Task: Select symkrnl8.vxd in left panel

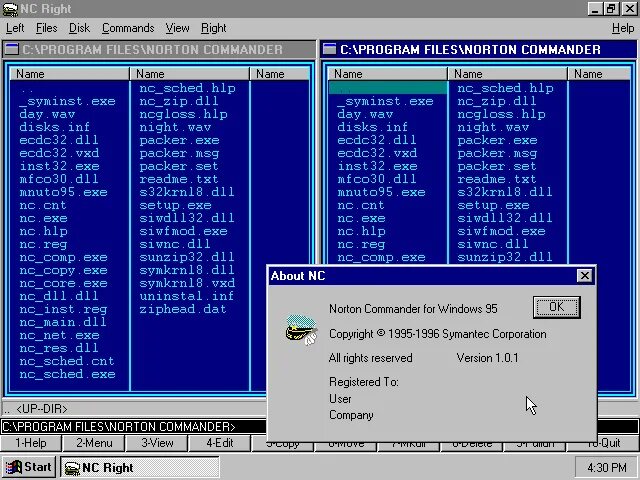Action: (187, 283)
